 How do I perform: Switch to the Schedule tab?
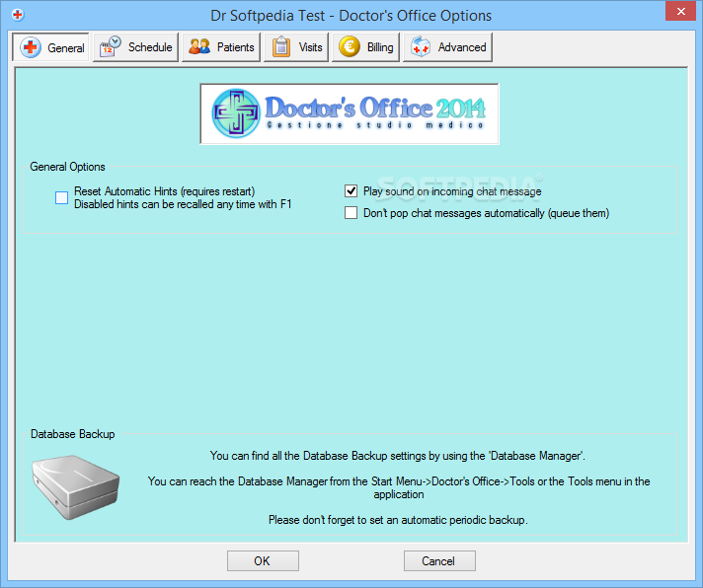tap(135, 47)
